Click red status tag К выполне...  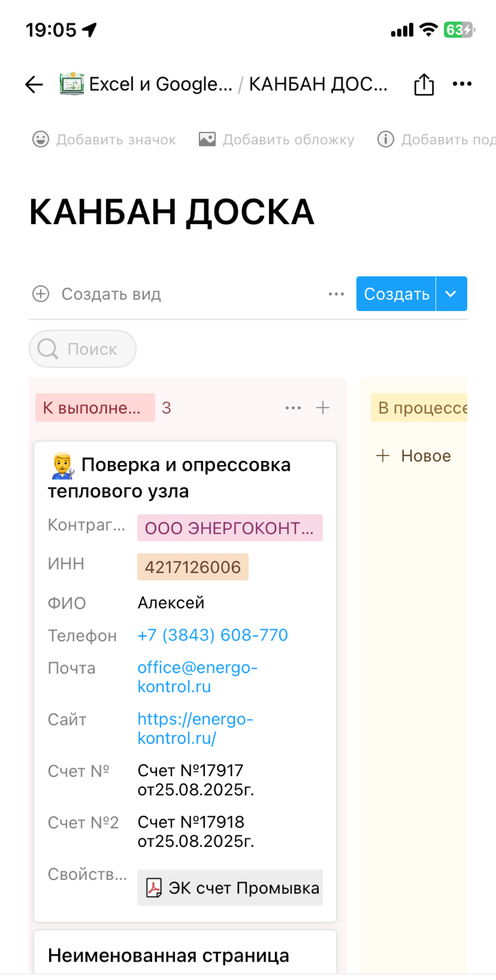(95, 408)
